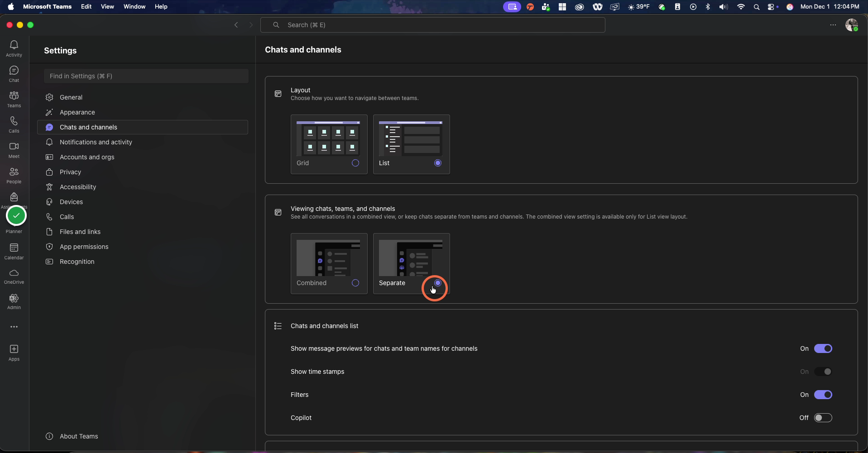Open Calls in the left app rail
Image resolution: width=868 pixels, height=453 pixels.
pos(14,124)
